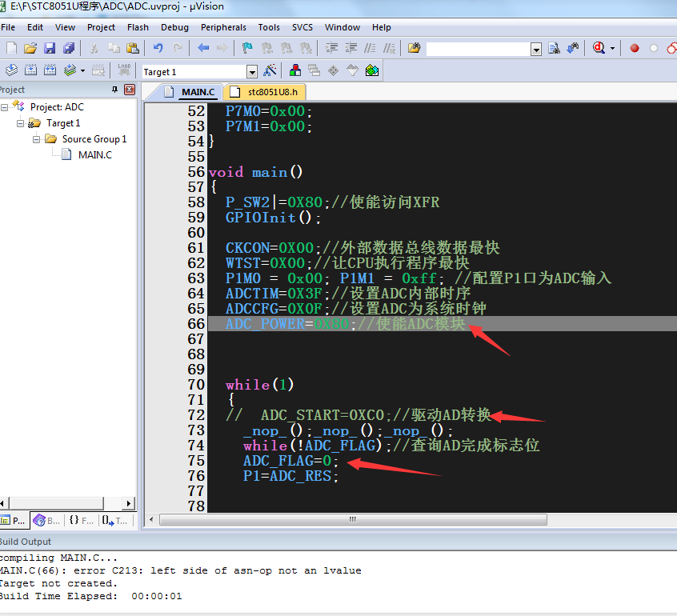Paste from the clipboard icon

click(x=133, y=48)
